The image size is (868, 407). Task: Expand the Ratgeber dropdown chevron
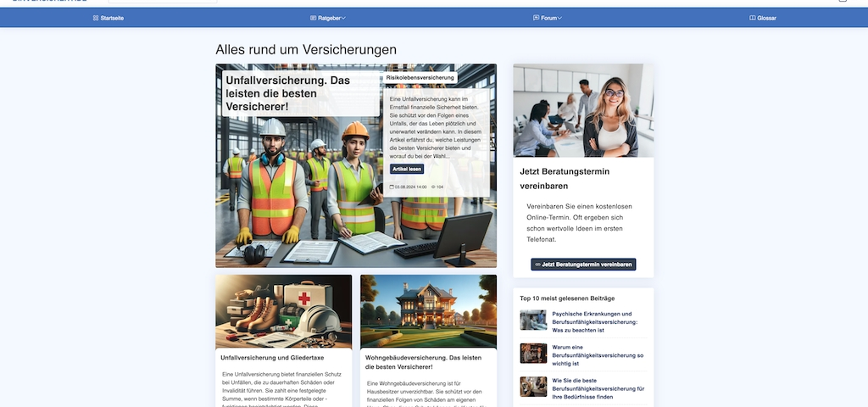(x=343, y=19)
